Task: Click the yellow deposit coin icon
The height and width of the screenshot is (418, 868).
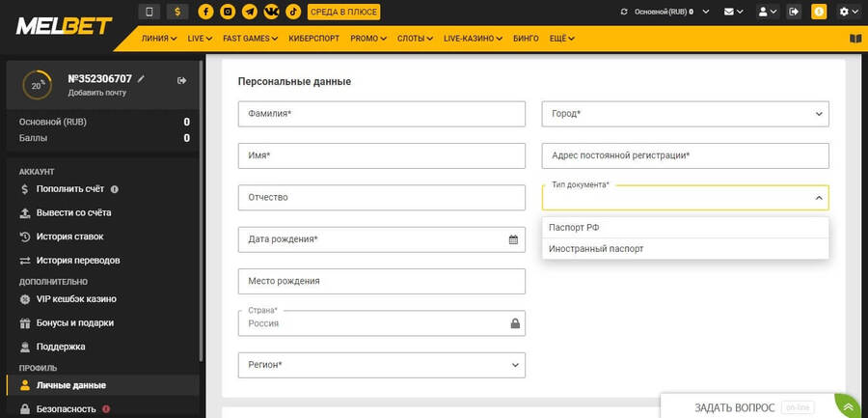Action: (819, 12)
